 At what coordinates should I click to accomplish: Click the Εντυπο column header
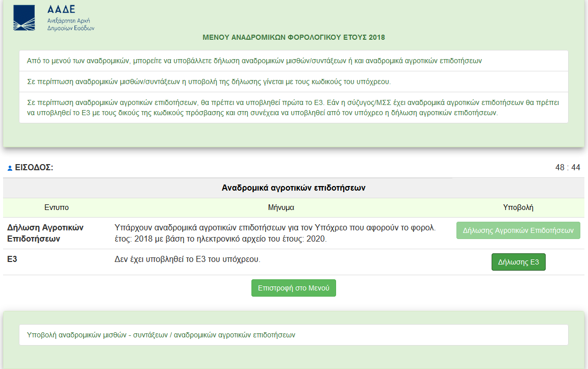(56, 207)
